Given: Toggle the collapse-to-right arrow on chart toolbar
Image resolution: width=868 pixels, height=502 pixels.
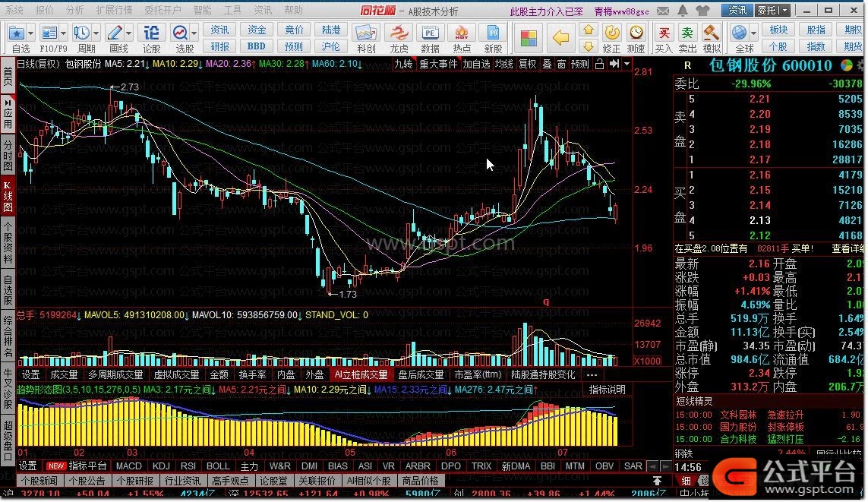Looking at the screenshot, I should pyautogui.click(x=614, y=65).
